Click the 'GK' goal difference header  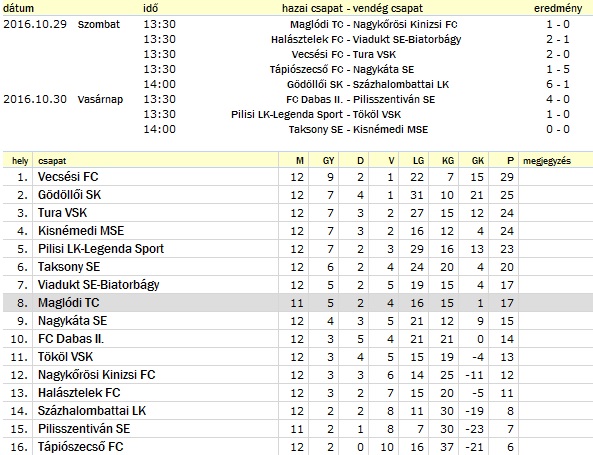478,161
